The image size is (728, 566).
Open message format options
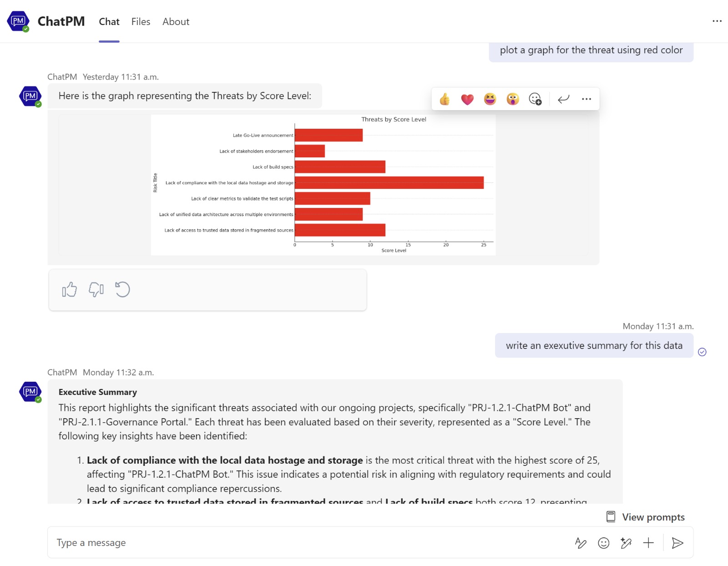pos(581,543)
